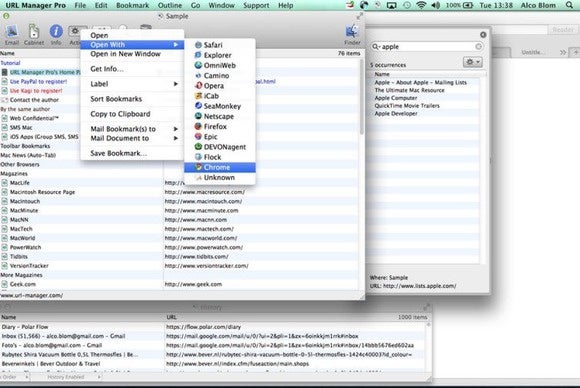Image resolution: width=580 pixels, height=388 pixels.
Task: Open bookmark with Chrome
Action: pos(220,167)
